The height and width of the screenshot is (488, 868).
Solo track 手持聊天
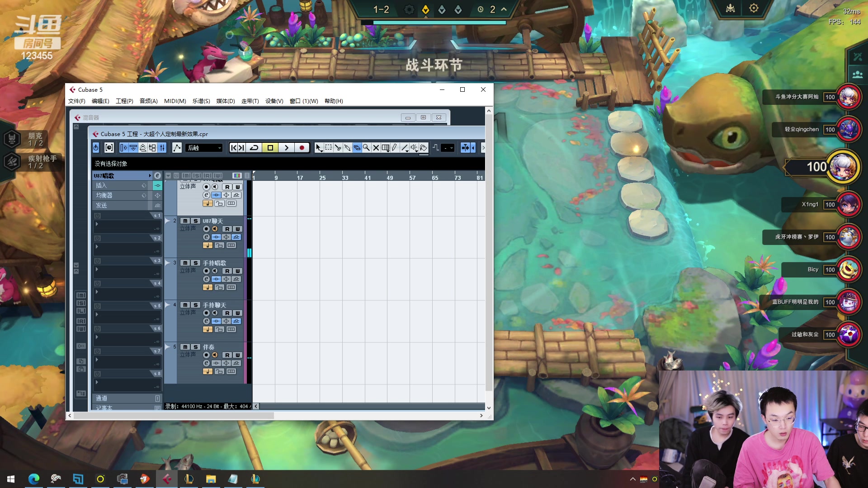click(x=195, y=305)
